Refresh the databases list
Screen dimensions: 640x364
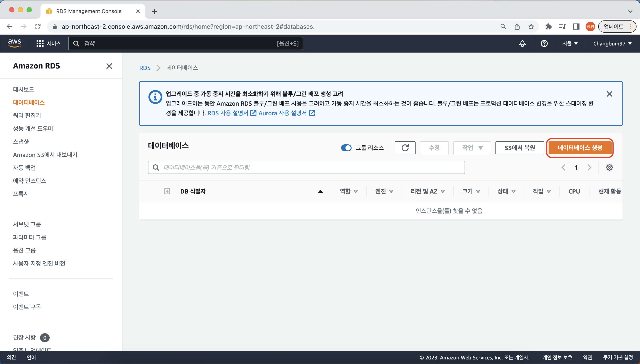(405, 148)
